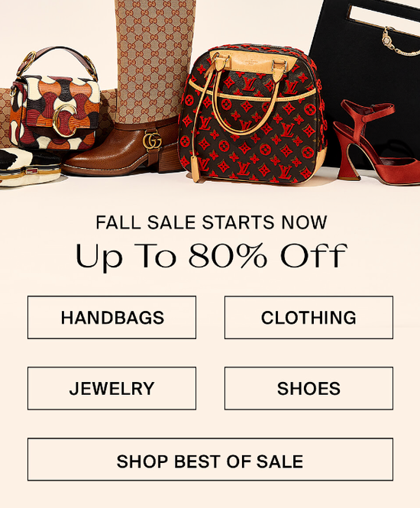The image size is (420, 508).
Task: Click the gold C ring clasp on bag
Action: point(64,120)
